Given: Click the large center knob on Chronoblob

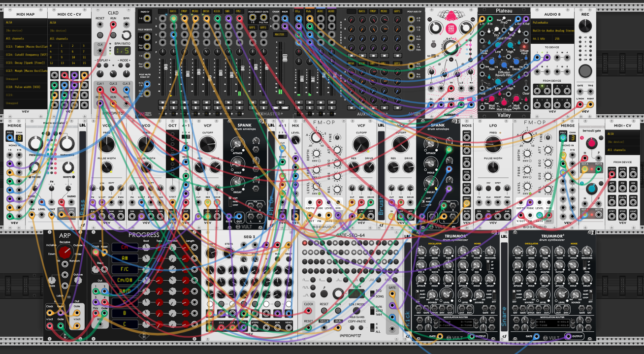Looking at the screenshot, I should [451, 48].
